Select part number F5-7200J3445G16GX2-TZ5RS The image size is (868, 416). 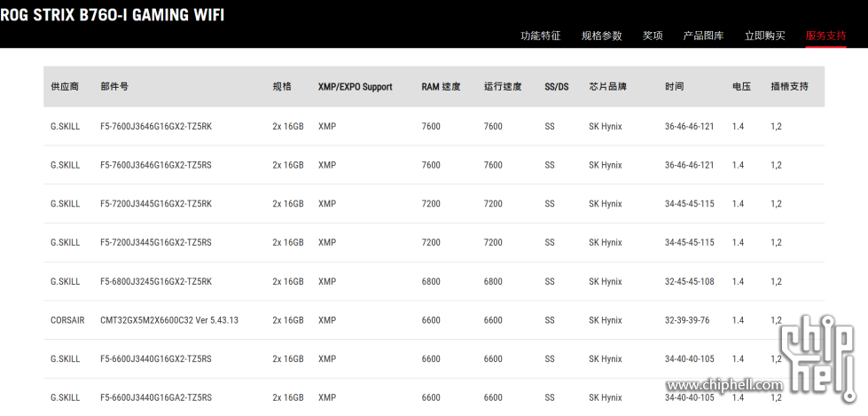156,243
